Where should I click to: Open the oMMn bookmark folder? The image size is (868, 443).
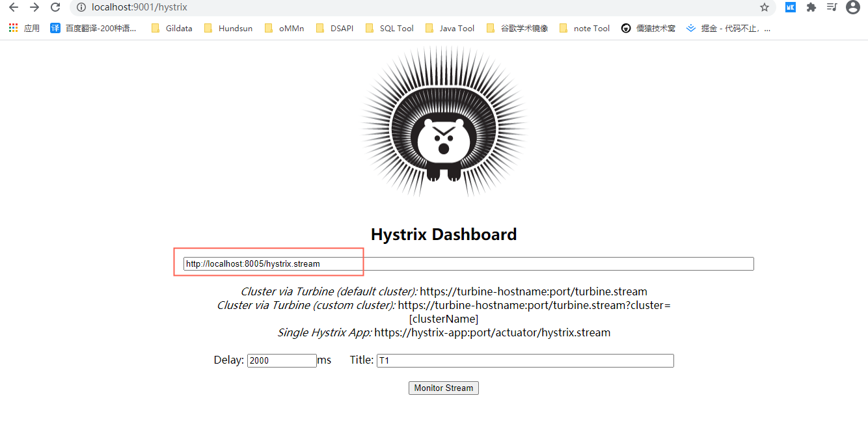pos(284,28)
